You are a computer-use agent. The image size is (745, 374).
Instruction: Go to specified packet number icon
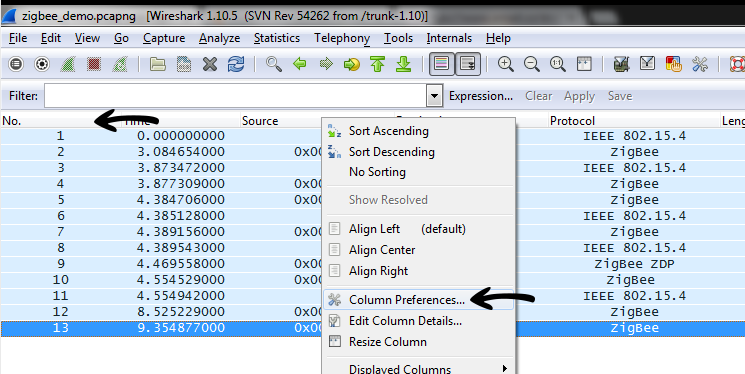click(352, 64)
